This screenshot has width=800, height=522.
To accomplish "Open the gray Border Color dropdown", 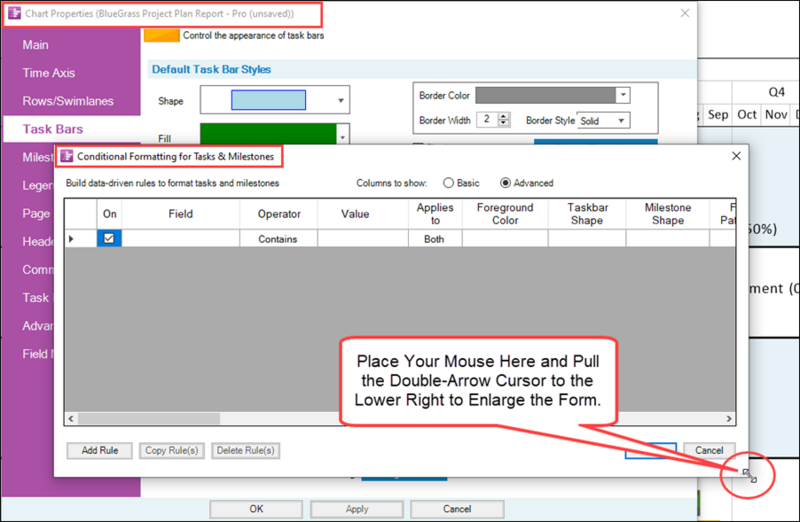I will point(623,95).
